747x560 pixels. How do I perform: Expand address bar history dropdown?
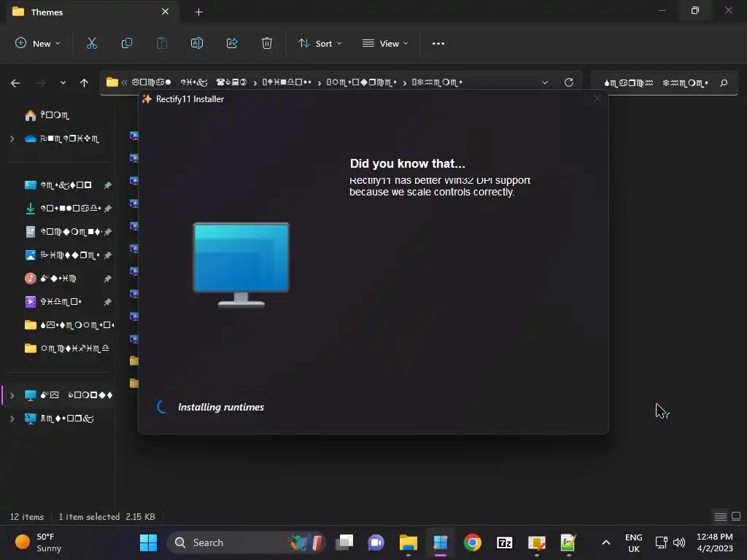(544, 82)
